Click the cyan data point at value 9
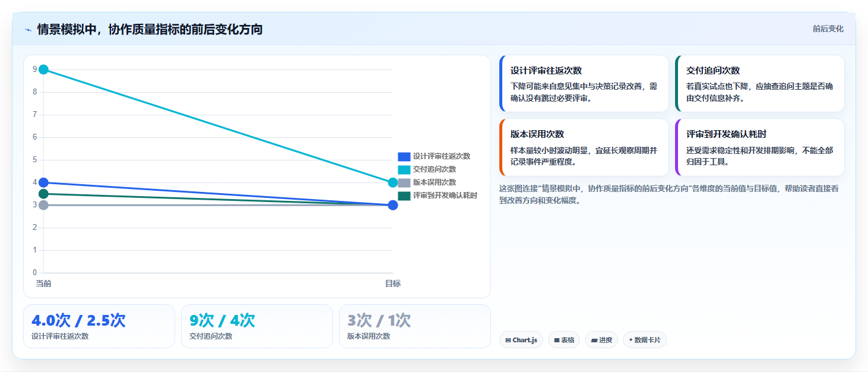The height and width of the screenshot is (372, 868). pos(43,70)
